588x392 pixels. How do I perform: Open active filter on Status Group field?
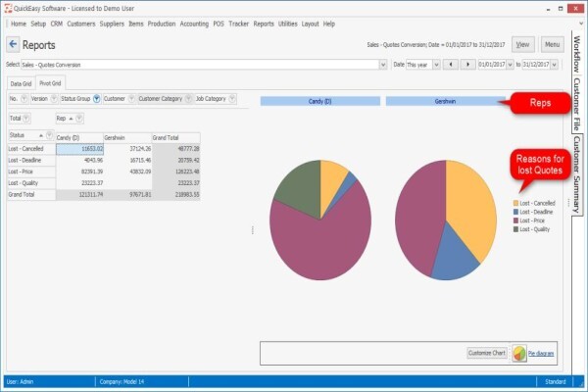click(96, 99)
